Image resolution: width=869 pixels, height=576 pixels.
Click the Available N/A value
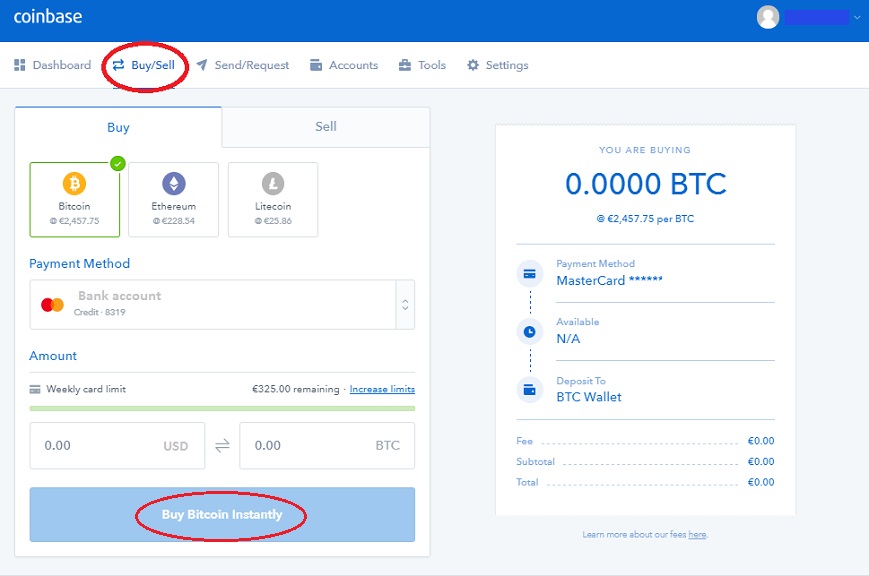tap(568, 339)
